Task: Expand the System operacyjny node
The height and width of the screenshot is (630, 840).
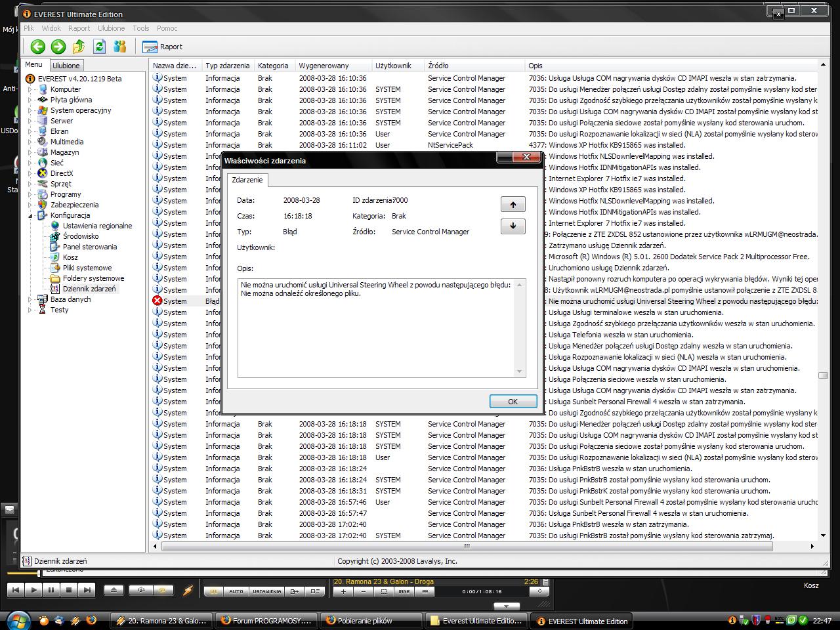Action: [30, 110]
